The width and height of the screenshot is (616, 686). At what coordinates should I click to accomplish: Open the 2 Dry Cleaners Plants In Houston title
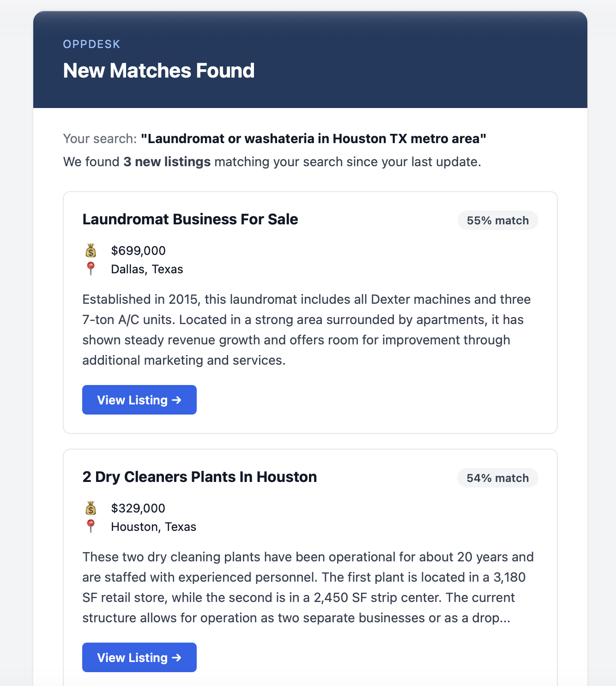coord(199,477)
